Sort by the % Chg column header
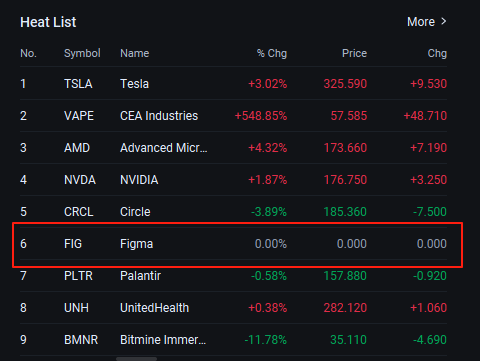Viewport: 480px width, 361px height. [x=272, y=53]
